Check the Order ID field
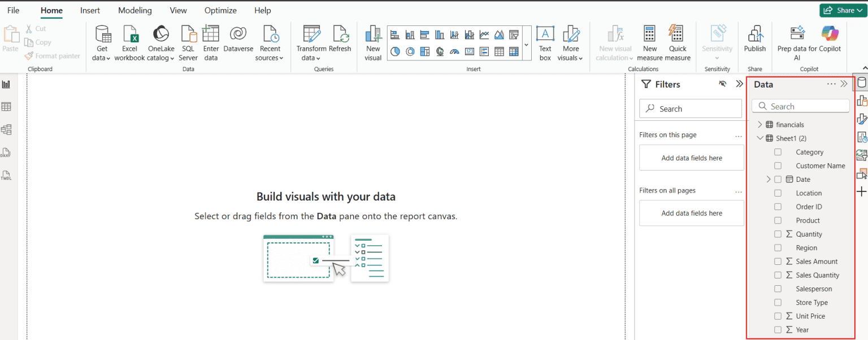The width and height of the screenshot is (868, 340). pyautogui.click(x=778, y=207)
